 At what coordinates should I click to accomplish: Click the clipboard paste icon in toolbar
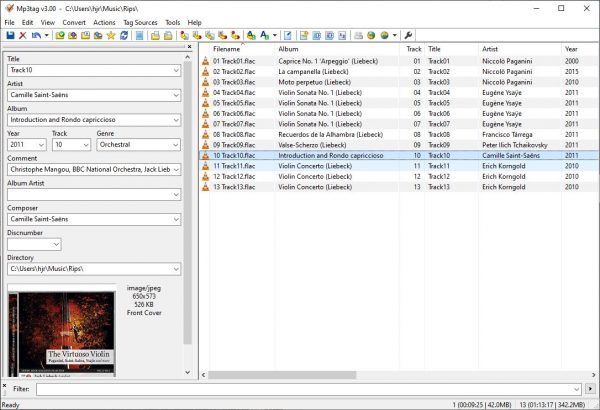click(x=168, y=36)
